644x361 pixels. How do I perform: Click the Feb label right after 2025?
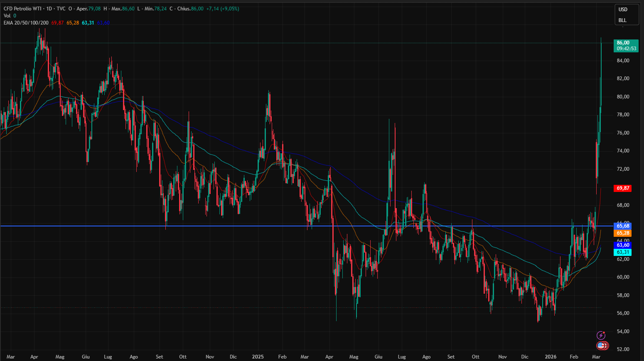point(282,357)
